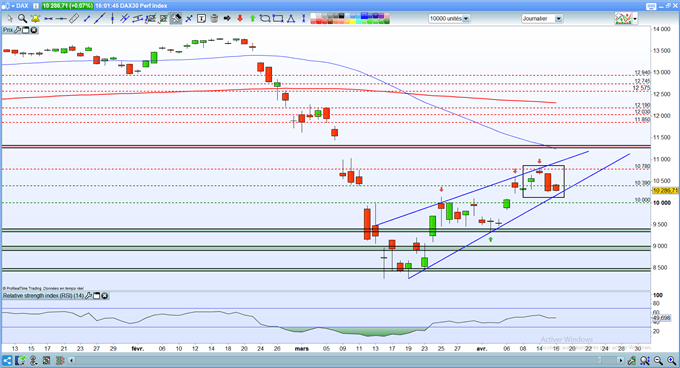Click the keyboard icon in title bar
The width and height of the screenshot is (680, 368).
pos(651,6)
